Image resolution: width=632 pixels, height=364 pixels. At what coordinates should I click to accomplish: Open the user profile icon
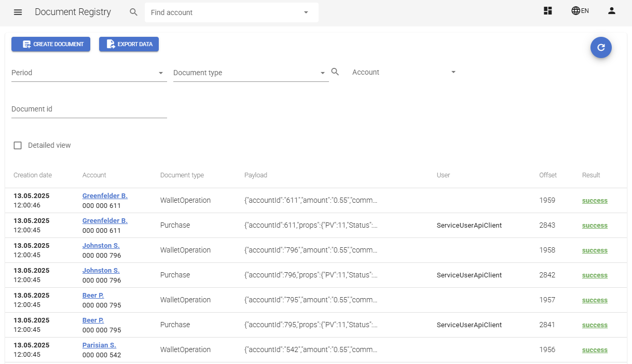pyautogui.click(x=611, y=11)
